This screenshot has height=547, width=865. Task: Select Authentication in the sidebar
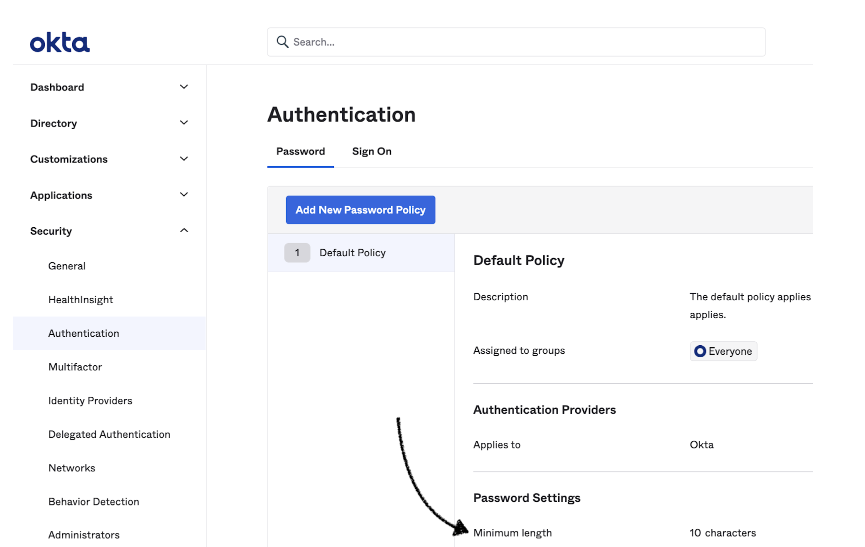tap(109, 333)
